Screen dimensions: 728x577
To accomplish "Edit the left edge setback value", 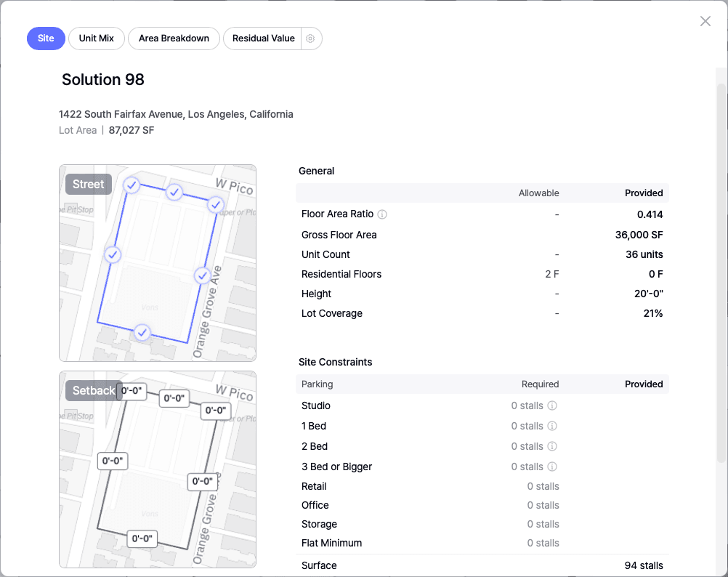I will 113,461.
